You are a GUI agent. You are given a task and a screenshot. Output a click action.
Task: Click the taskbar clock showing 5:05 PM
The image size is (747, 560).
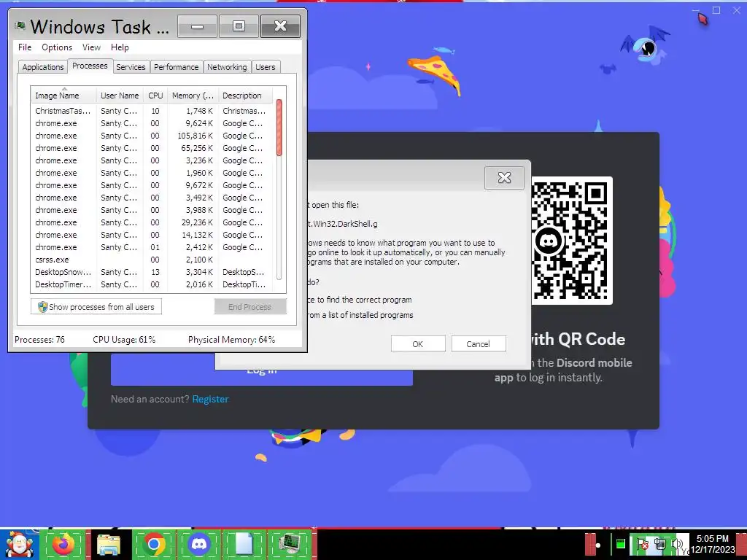[x=713, y=544]
